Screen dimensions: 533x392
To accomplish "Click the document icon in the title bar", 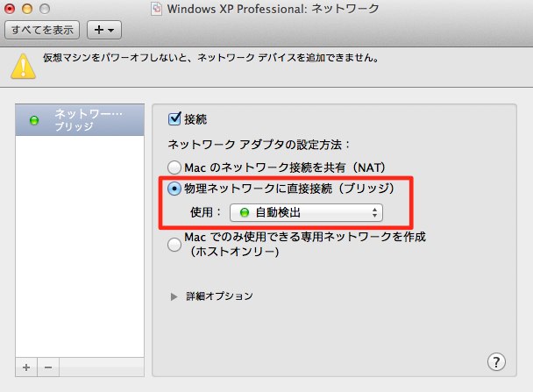I will click(156, 9).
